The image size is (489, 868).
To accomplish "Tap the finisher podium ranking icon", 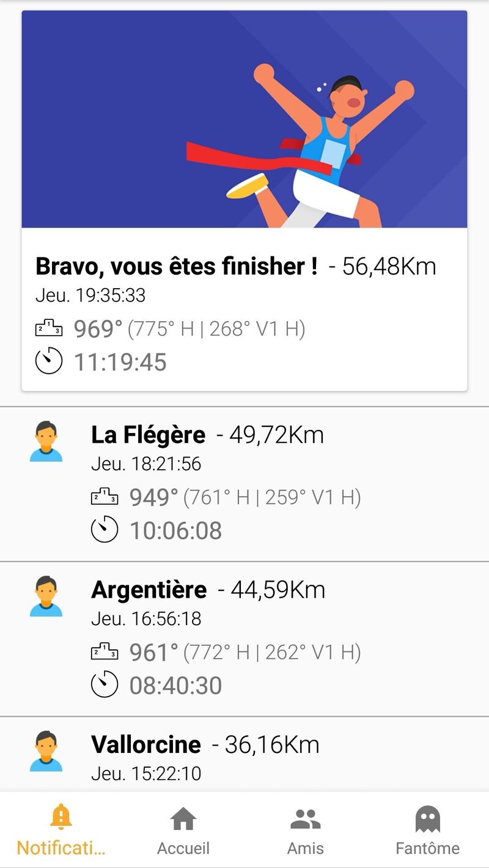I will (49, 328).
